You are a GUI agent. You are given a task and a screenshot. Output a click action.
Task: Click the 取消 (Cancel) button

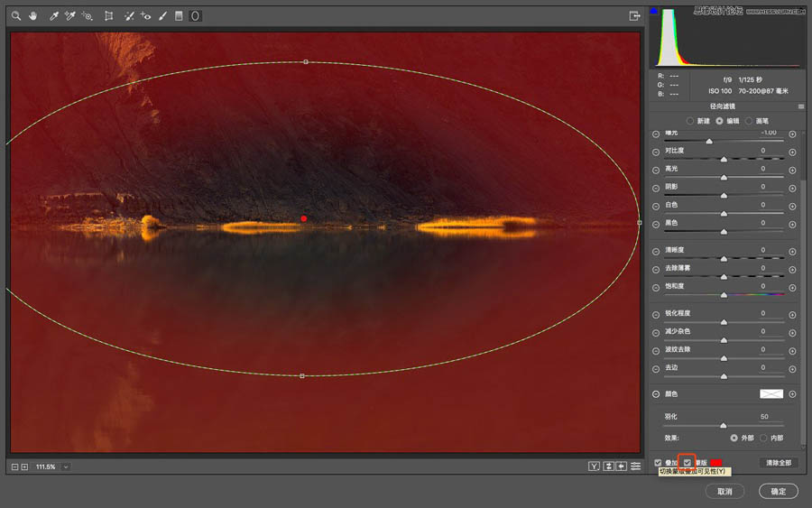pos(724,492)
